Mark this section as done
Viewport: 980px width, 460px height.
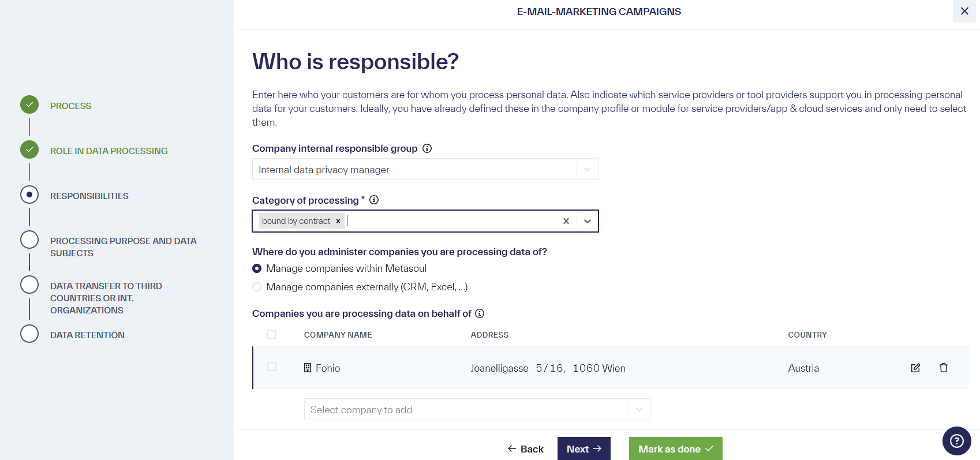675,448
